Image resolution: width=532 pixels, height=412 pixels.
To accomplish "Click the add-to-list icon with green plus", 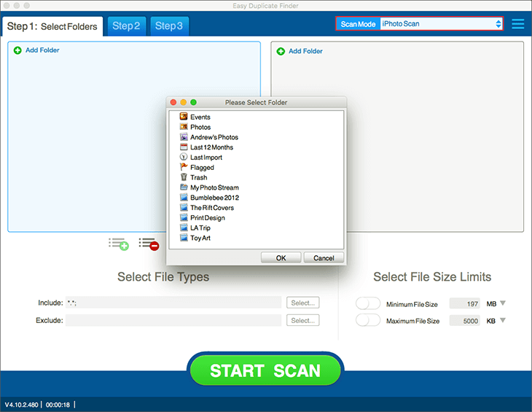I will click(x=119, y=244).
